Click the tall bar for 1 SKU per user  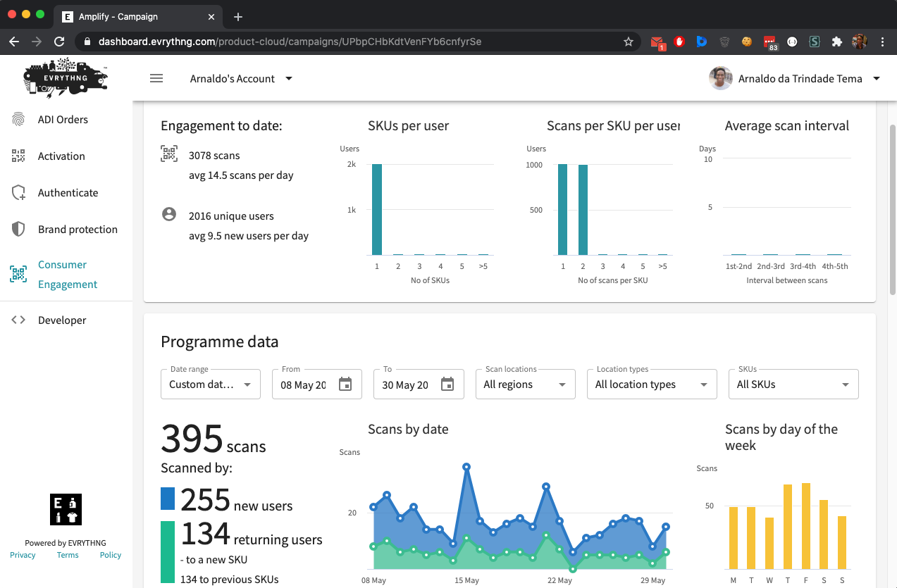coord(377,209)
